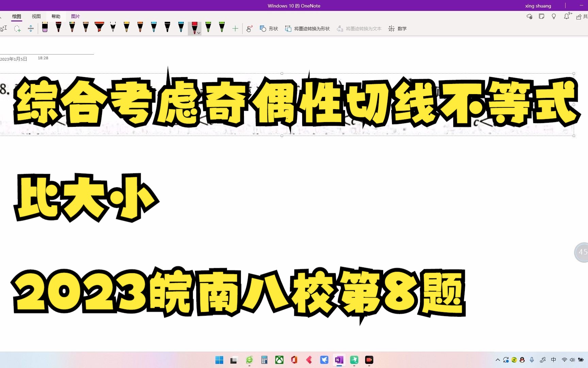
Task: Select the Eraser tool
Action: pos(45,28)
